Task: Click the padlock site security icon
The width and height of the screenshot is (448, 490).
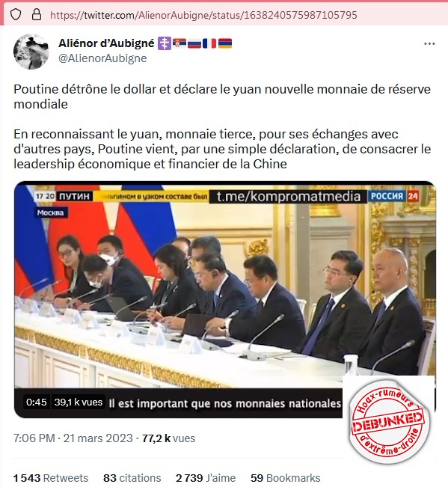Action: click(x=37, y=14)
